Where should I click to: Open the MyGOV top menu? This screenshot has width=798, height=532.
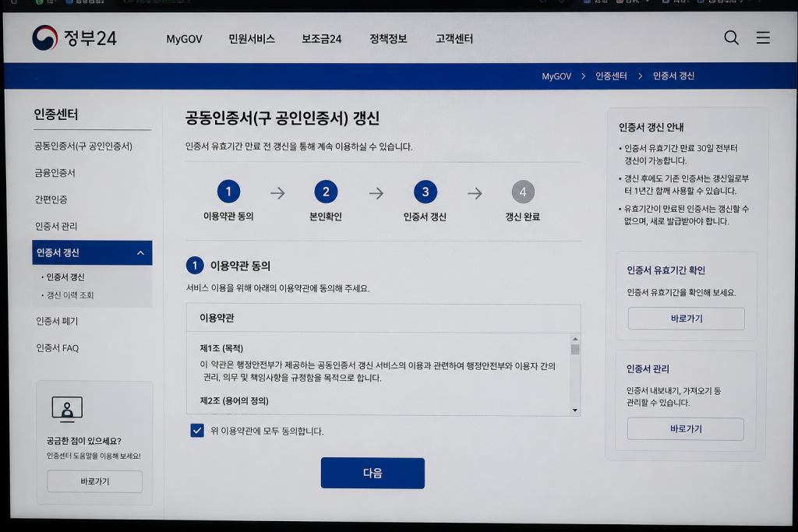coord(184,39)
